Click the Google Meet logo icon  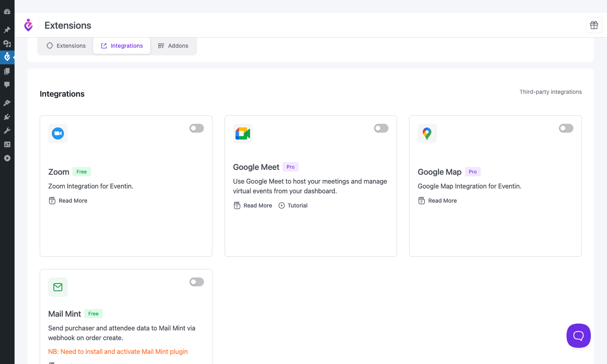(243, 133)
